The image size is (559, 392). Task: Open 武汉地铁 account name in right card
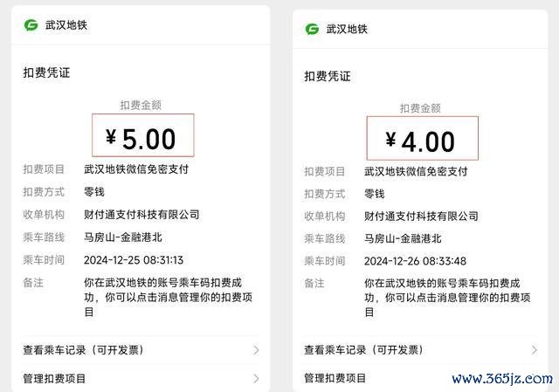click(x=347, y=29)
